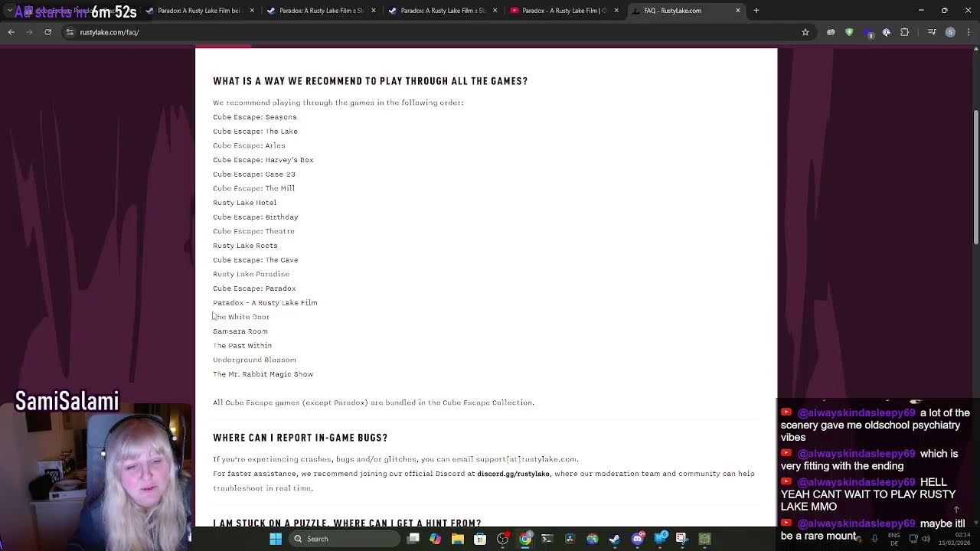980x551 pixels.
Task: Open the OBS icon in the taskbar
Action: tap(502, 539)
